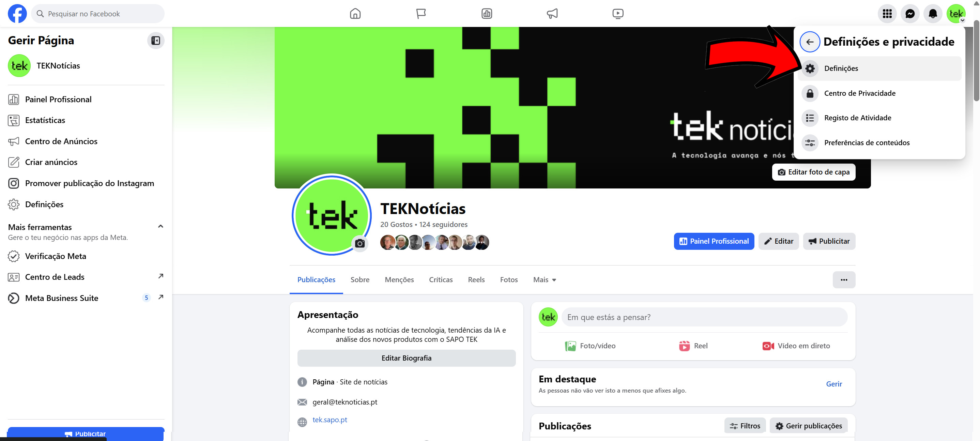Open the tek.sapo.pt link

point(330,420)
